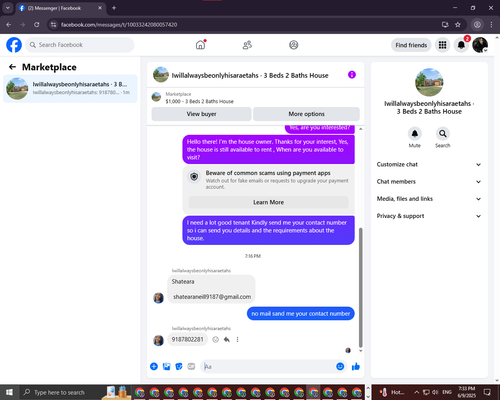The image size is (500, 400).
Task: Open the Friends icon in top navigation
Action: pyautogui.click(x=247, y=45)
